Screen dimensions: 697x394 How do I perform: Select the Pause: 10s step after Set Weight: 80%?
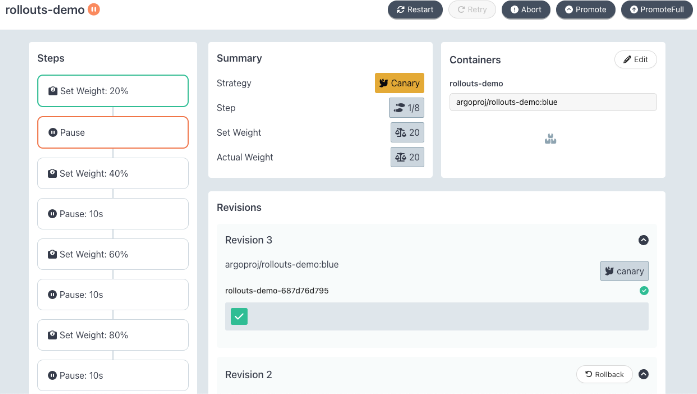pyautogui.click(x=113, y=376)
